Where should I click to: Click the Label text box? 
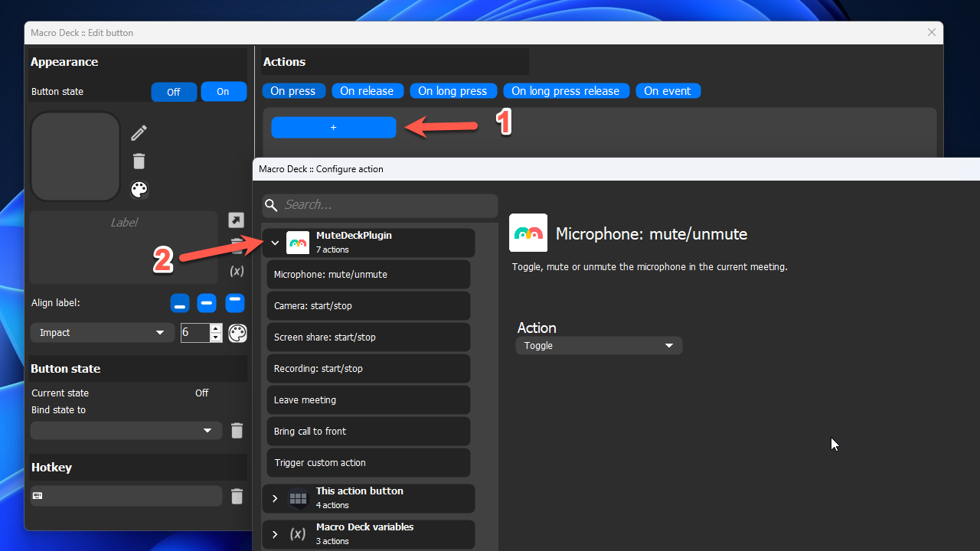point(124,247)
